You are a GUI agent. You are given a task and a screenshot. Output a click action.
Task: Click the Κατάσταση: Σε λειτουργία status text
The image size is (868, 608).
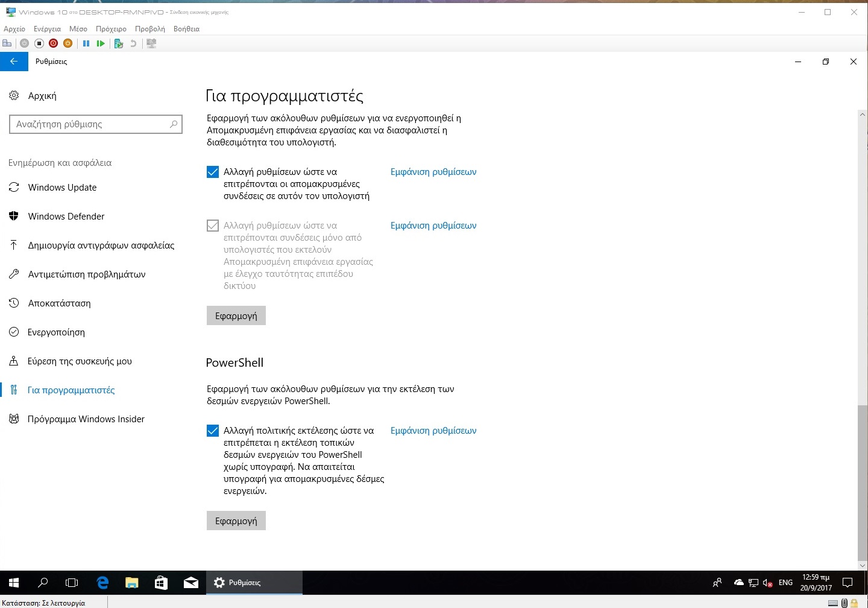pos(43,603)
